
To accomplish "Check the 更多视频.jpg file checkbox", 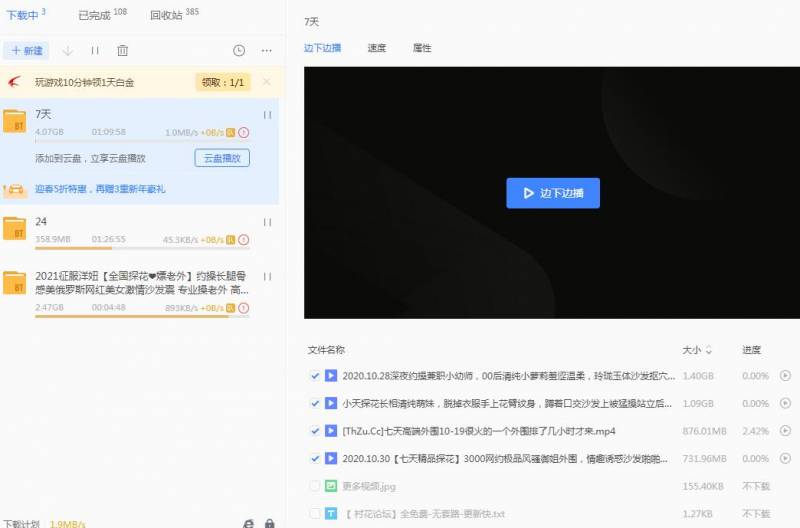I will click(316, 486).
